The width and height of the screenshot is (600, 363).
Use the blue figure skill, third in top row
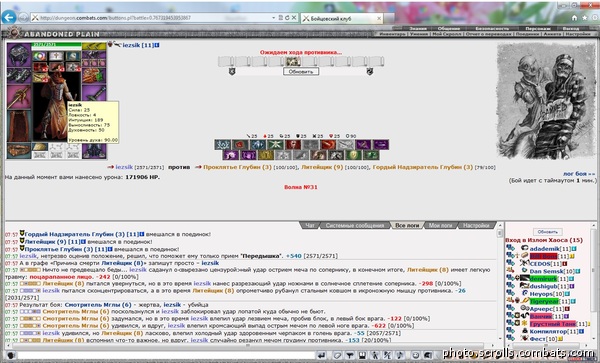[258, 145]
